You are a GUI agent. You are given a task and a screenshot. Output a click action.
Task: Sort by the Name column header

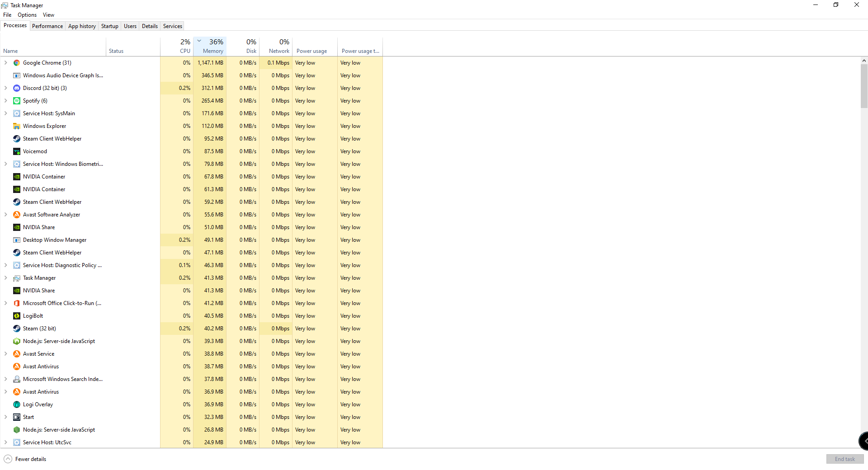tap(53, 46)
